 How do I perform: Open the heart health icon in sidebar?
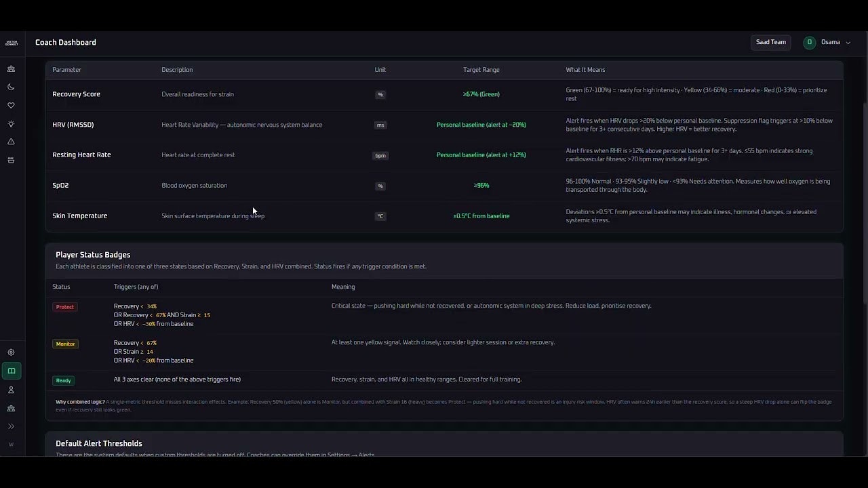coord(11,105)
